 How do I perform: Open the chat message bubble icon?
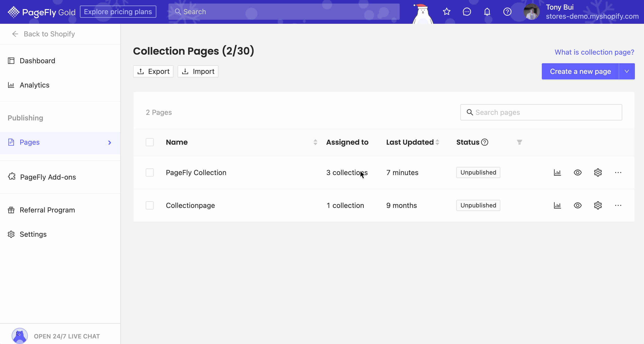point(467,12)
